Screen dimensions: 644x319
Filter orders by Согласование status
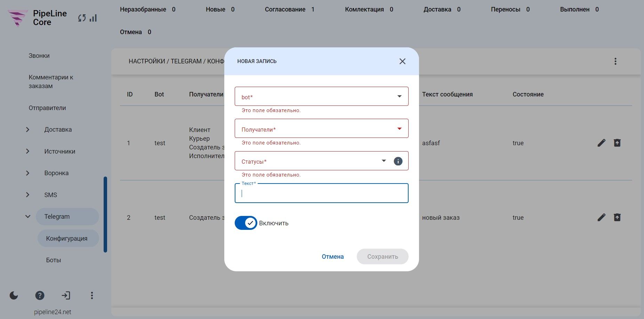tap(290, 9)
